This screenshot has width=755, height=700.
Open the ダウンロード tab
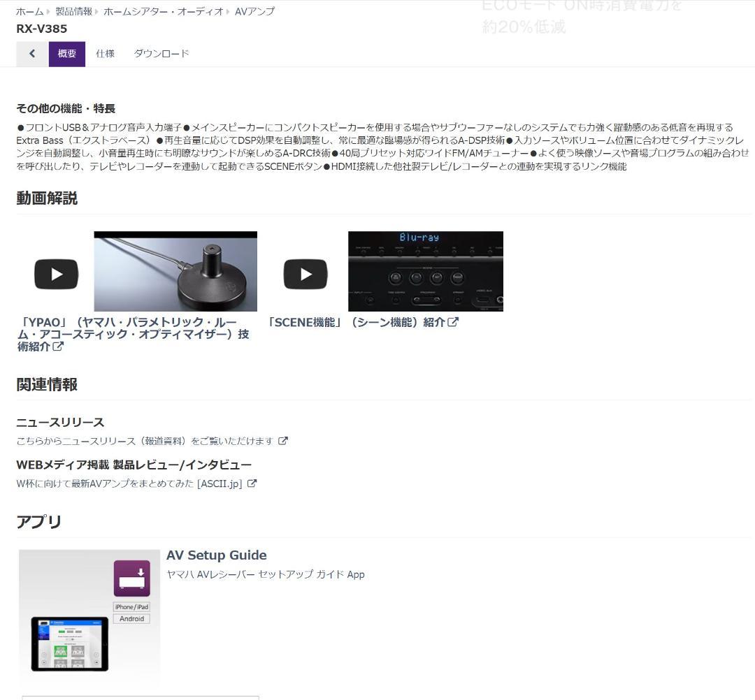point(161,53)
